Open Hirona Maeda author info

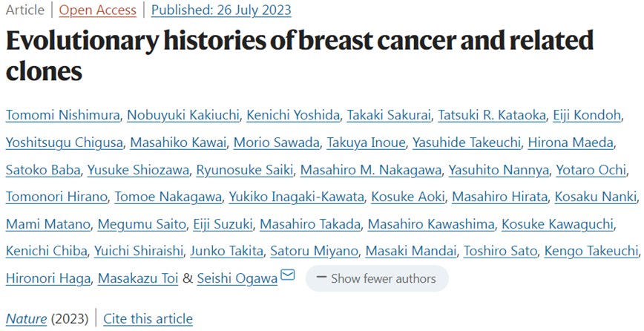click(571, 142)
